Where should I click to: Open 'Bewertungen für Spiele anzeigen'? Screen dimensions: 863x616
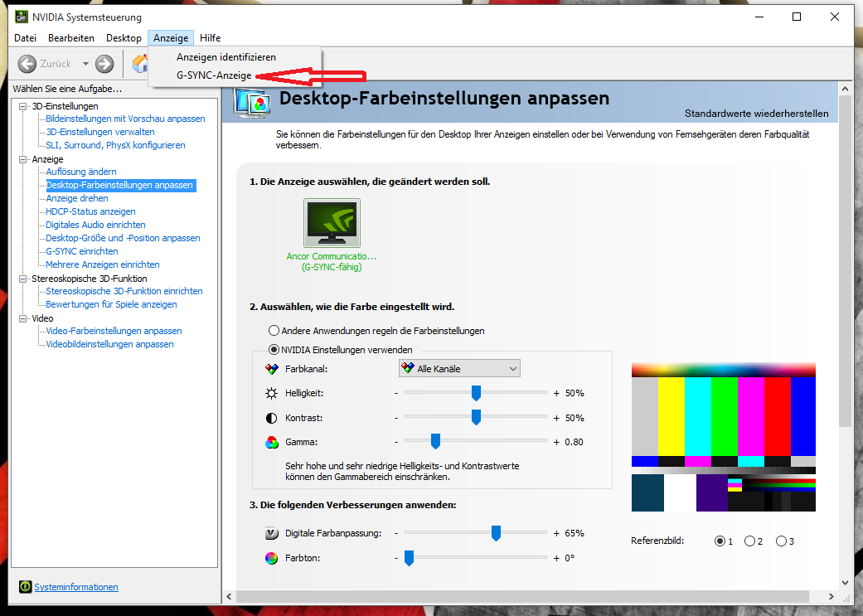111,304
